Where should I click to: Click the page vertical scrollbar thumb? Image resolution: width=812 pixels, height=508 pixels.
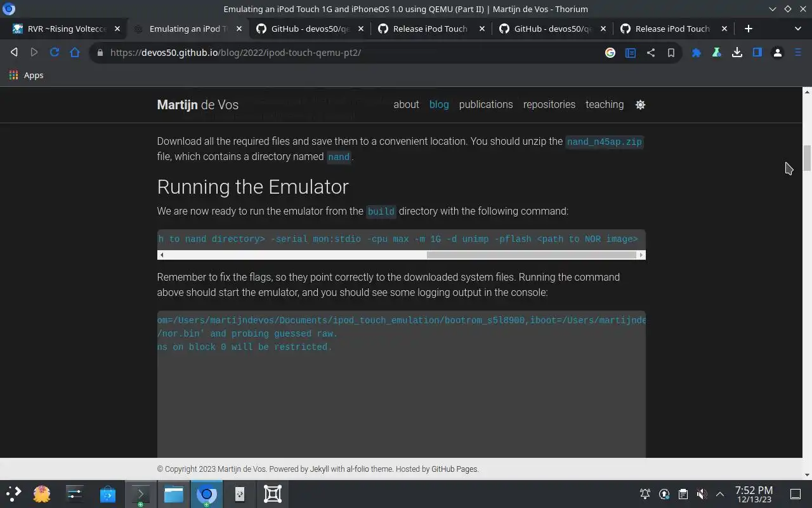pos(807,158)
